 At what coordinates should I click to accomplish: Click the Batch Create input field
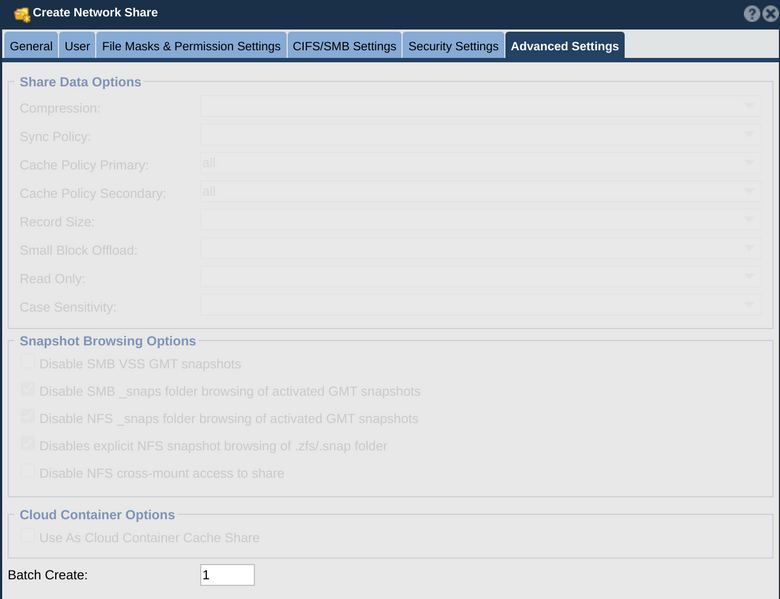click(x=227, y=575)
